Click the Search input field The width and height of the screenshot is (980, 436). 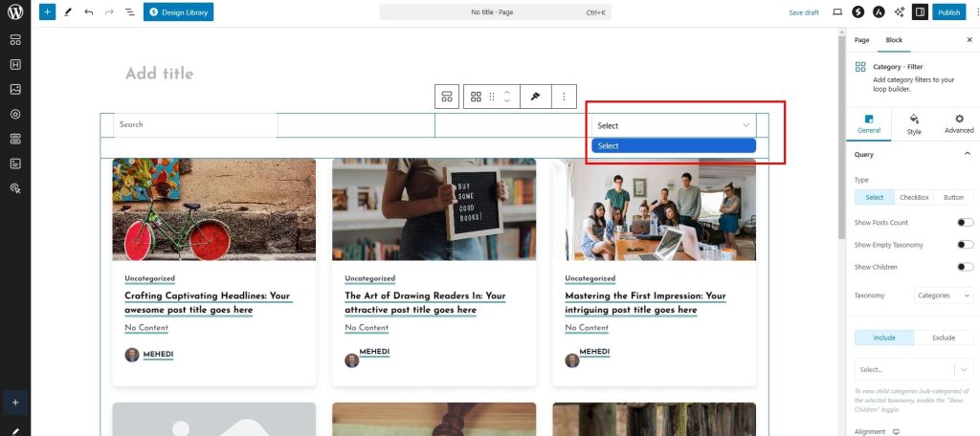[x=195, y=124]
